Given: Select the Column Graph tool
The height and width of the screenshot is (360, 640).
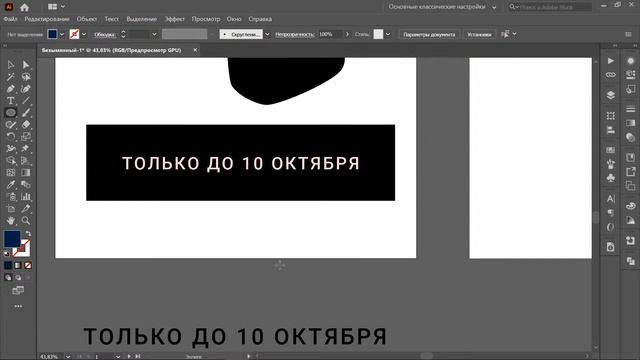Looking at the screenshot, I should (26, 197).
